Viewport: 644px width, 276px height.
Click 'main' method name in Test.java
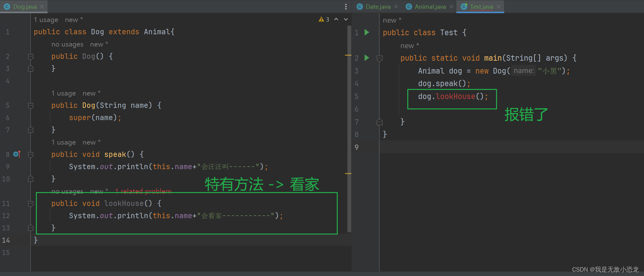pyautogui.click(x=493, y=58)
